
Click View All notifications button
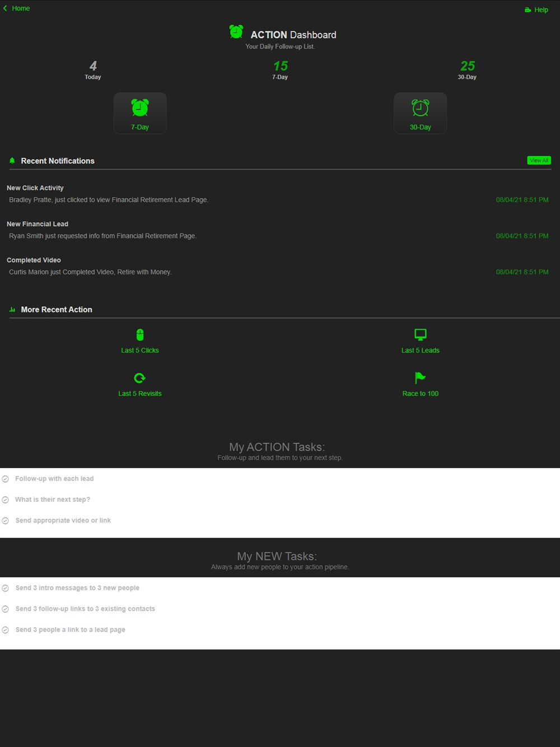[x=539, y=161]
